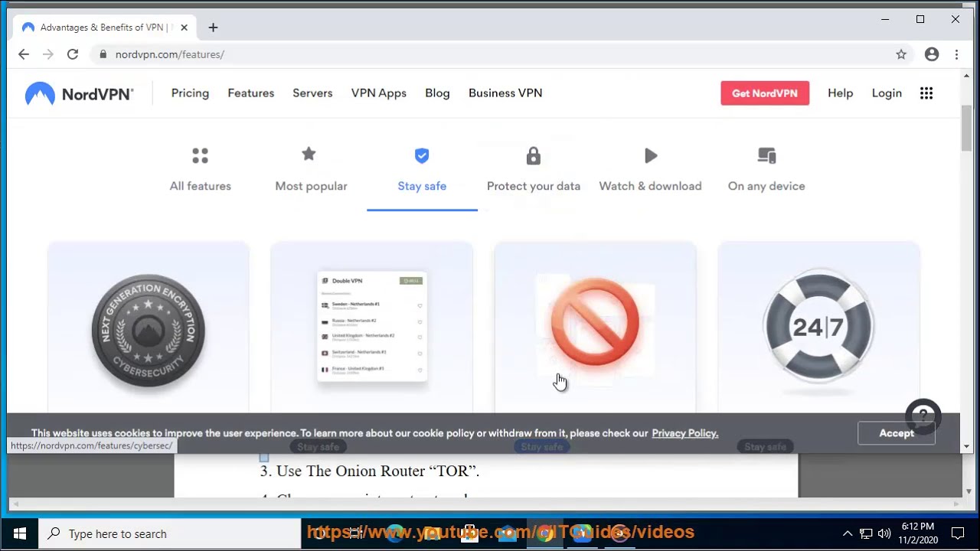Open the Help link in the header
The height and width of the screenshot is (551, 980).
(840, 93)
